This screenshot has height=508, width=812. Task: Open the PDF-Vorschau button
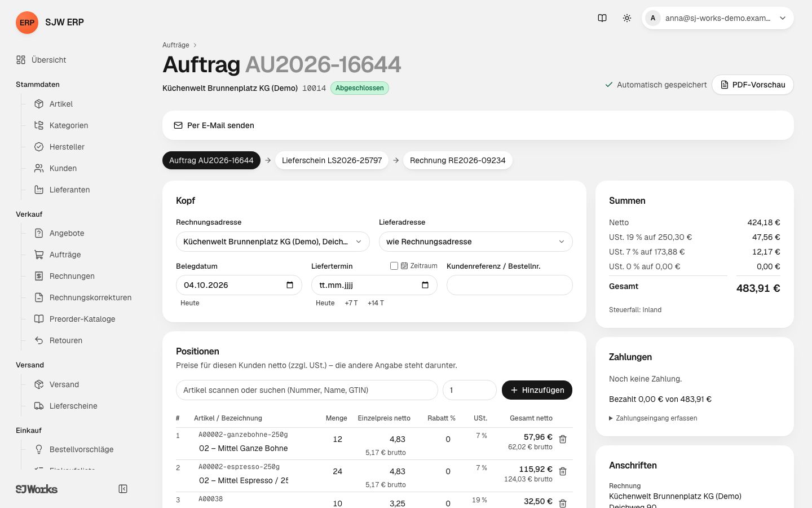753,85
